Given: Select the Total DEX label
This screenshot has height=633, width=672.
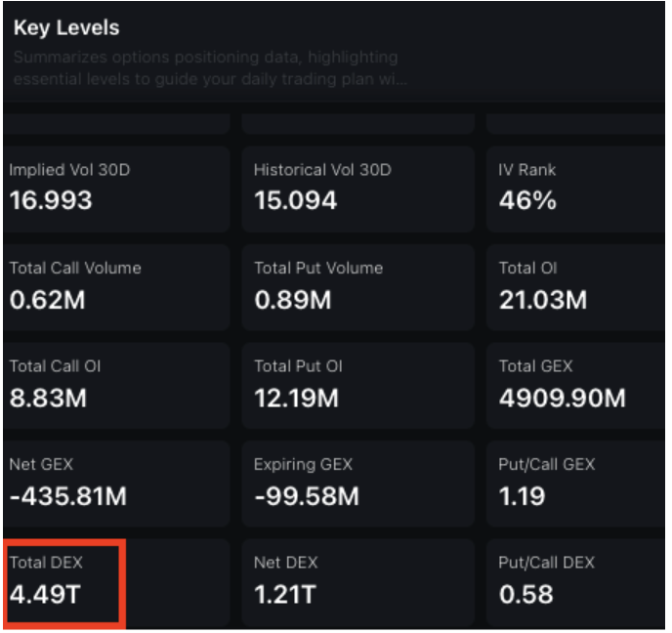Looking at the screenshot, I should coord(46,563).
